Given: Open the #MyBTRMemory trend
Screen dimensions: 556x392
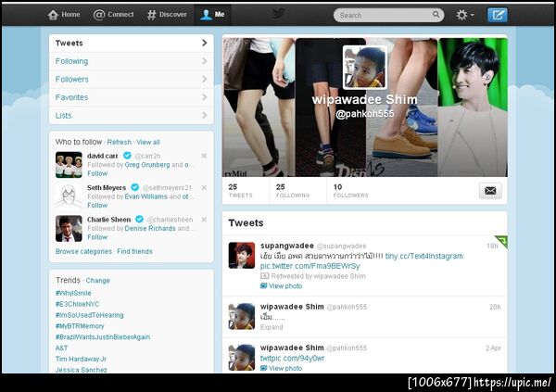Looking at the screenshot, I should click(x=80, y=326).
